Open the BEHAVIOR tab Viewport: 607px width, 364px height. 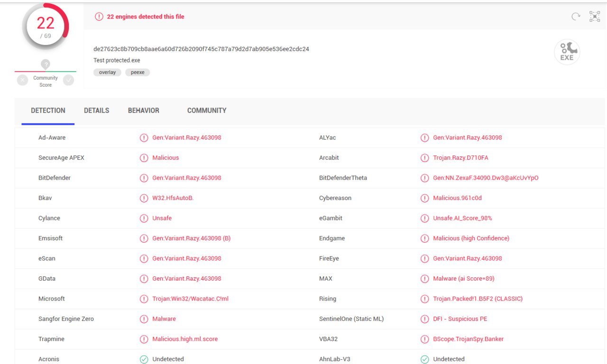(x=143, y=110)
